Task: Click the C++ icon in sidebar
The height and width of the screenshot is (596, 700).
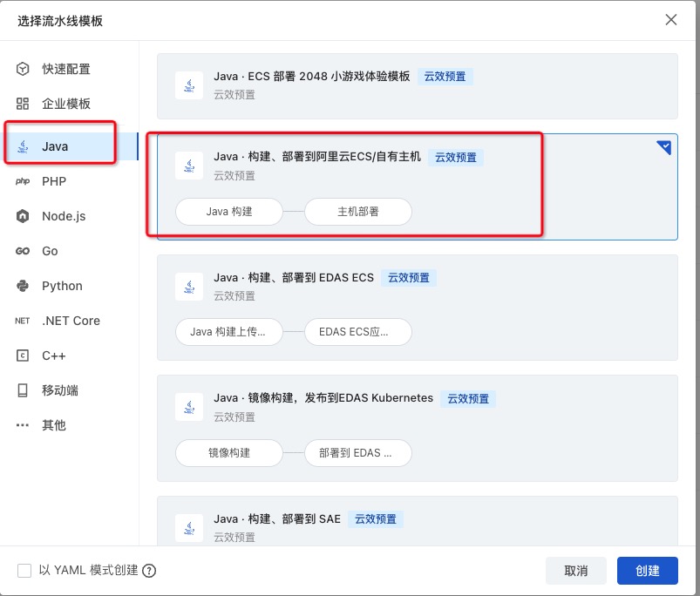Action: tap(23, 356)
